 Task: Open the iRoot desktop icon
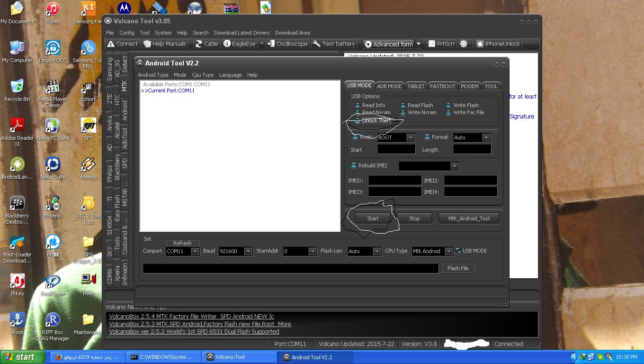coord(17,324)
